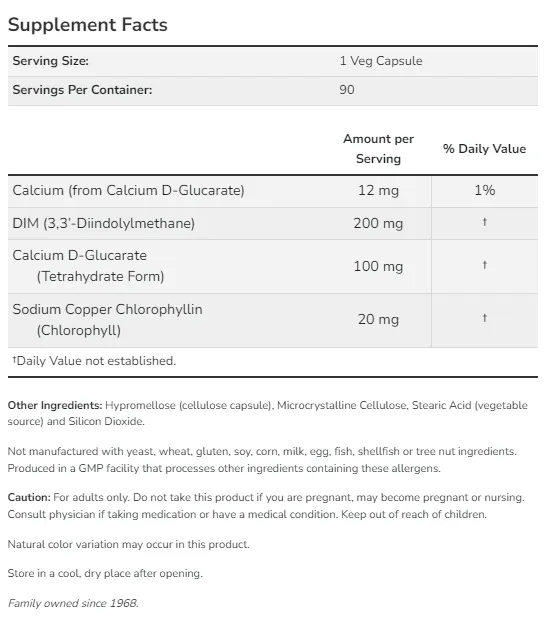Click the 1 Veg Capsule value
This screenshot has height=627, width=551.
point(381,61)
